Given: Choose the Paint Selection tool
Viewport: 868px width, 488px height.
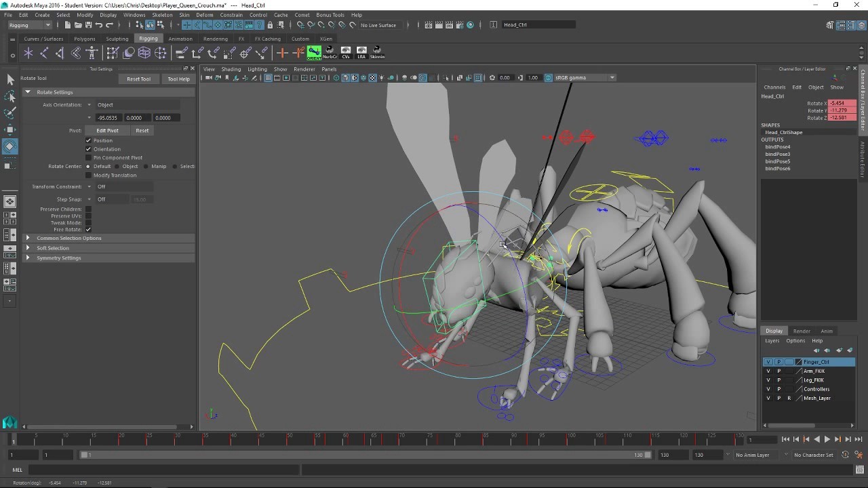Looking at the screenshot, I should pos(10,113).
